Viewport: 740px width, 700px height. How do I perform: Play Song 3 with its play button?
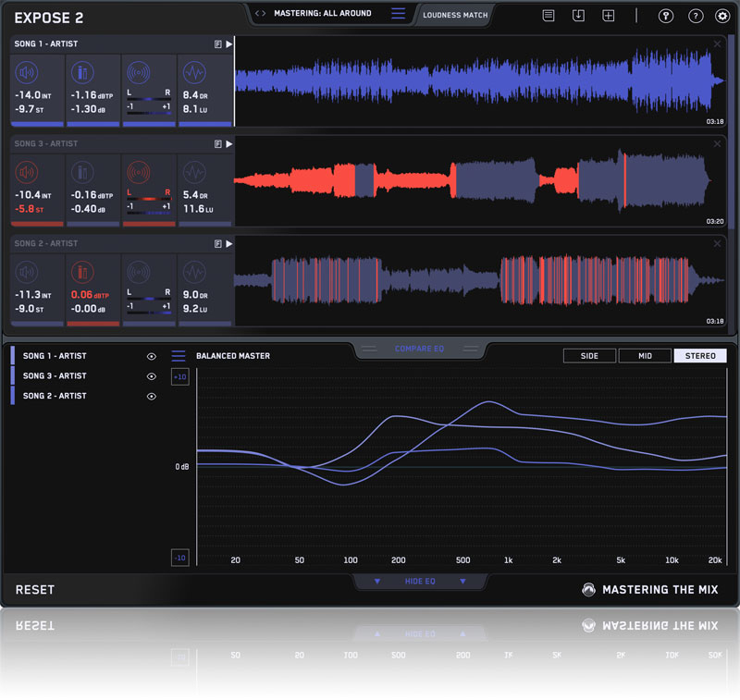(x=229, y=144)
